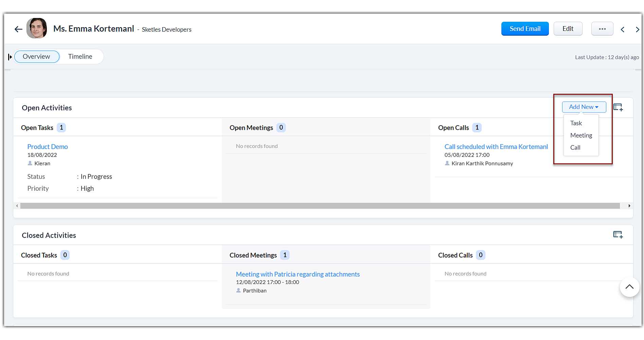Click Open Activities manage columns icon
This screenshot has width=644, height=340.
[618, 107]
